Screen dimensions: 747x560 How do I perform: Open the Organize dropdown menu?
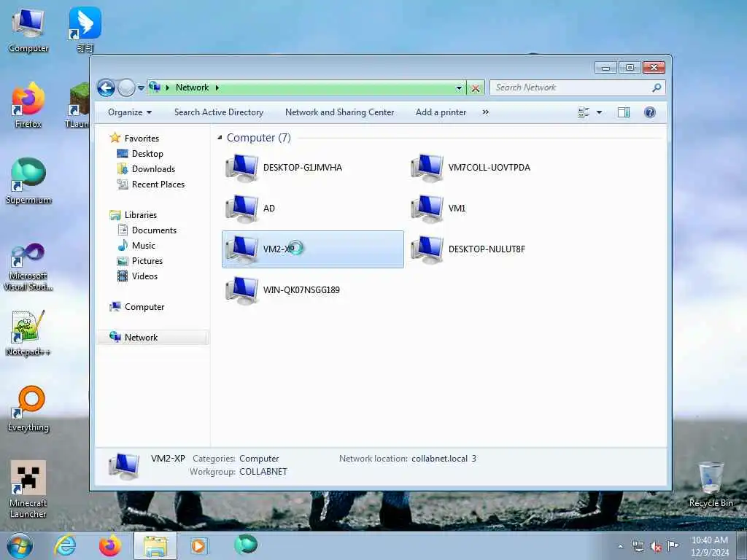point(130,112)
